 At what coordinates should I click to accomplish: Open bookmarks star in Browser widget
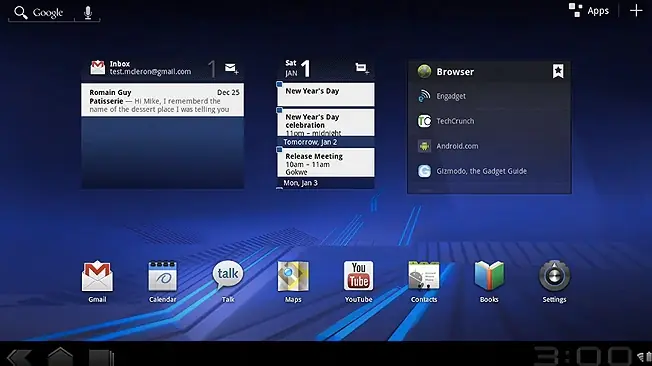pos(558,71)
